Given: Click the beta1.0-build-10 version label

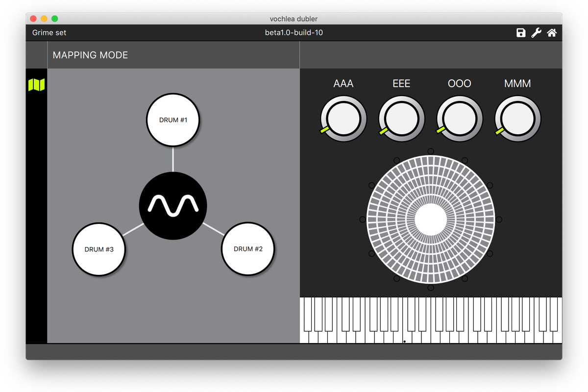Looking at the screenshot, I should click(x=294, y=33).
